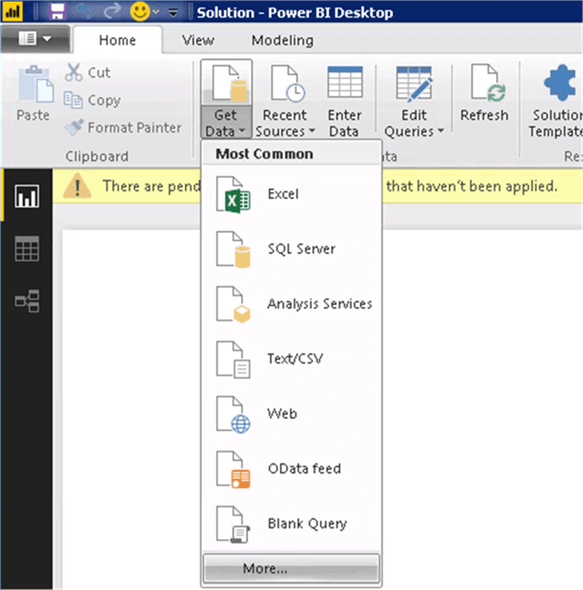This screenshot has height=590, width=583.
Task: Open the smiley feedback dropdown arrow
Action: point(156,12)
